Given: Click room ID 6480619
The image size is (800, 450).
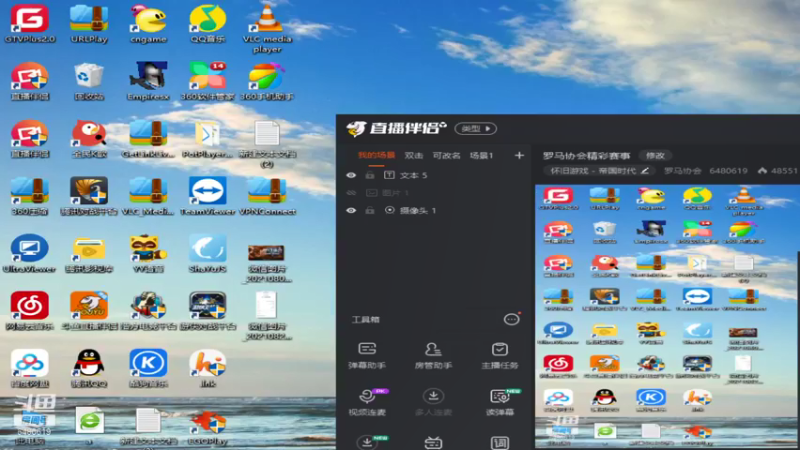Looking at the screenshot, I should coord(728,171).
